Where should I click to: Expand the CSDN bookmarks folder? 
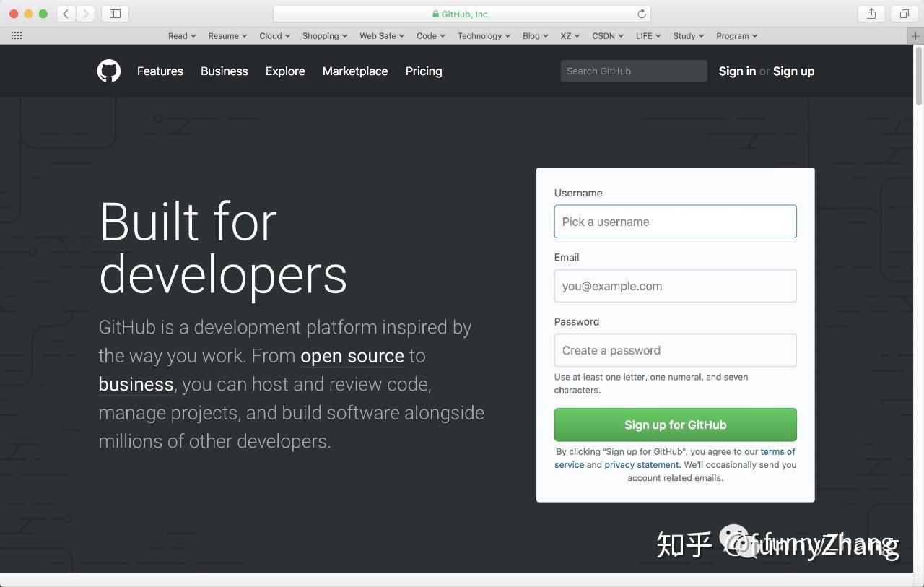[606, 35]
